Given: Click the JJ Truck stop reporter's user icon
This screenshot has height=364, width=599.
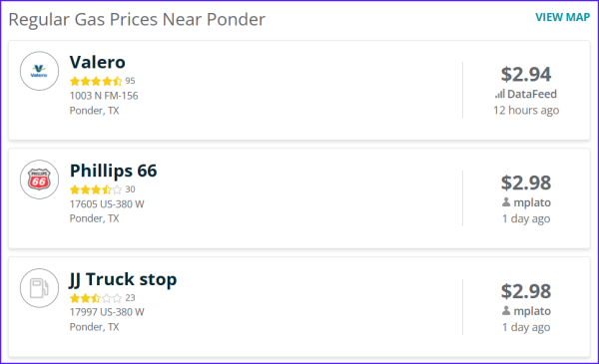Looking at the screenshot, I should pyautogui.click(x=506, y=310).
